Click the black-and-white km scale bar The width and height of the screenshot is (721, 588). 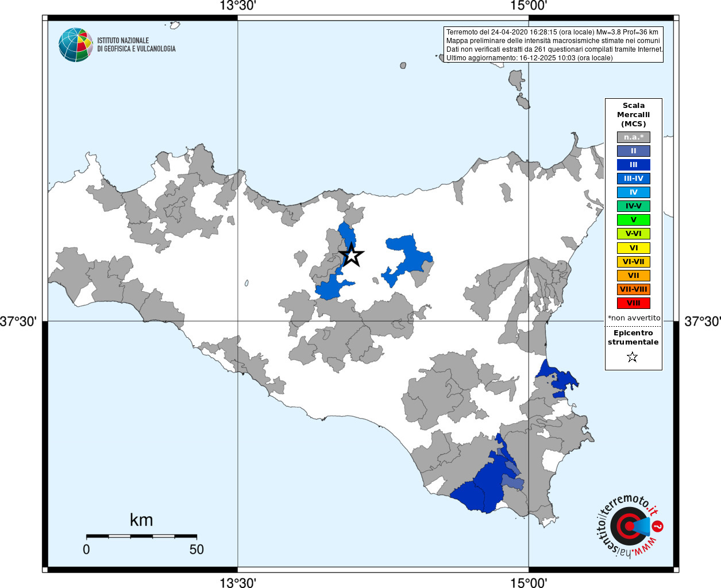coord(141,536)
